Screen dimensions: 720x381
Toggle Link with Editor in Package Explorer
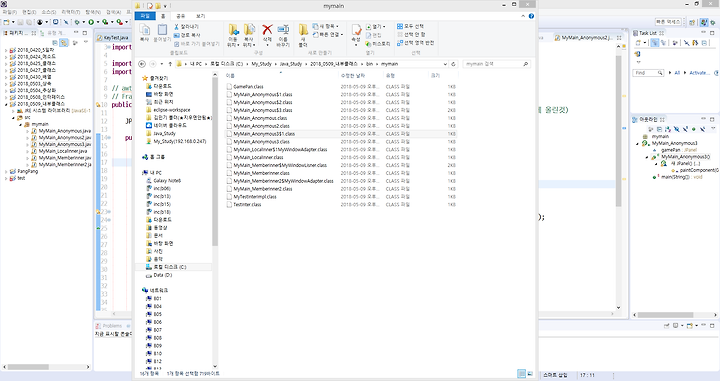(64, 43)
